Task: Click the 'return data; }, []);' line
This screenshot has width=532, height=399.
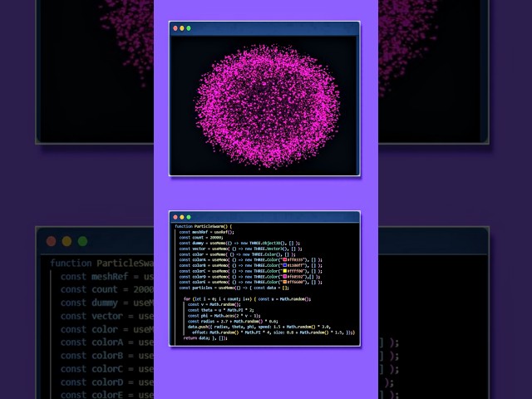Action: click(205, 338)
